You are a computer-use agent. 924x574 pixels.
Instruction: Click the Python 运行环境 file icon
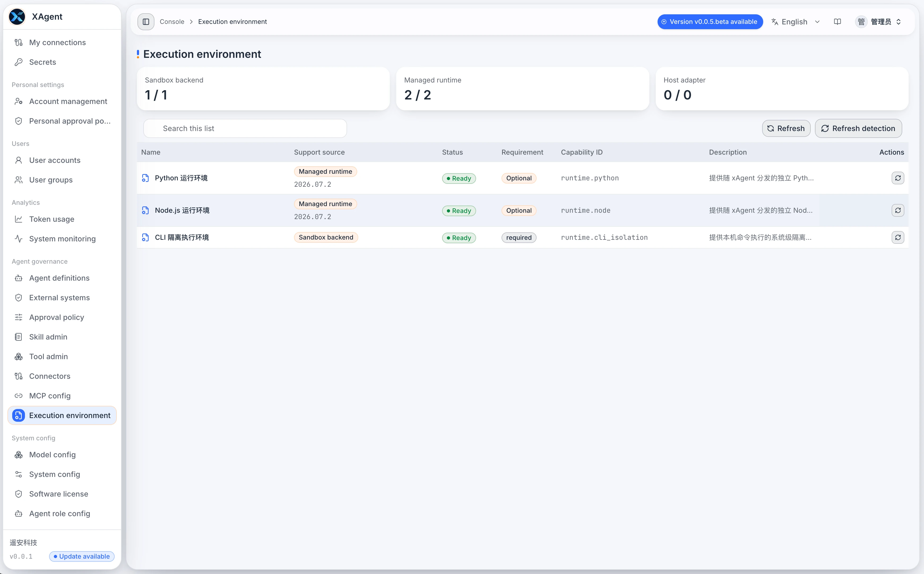145,178
